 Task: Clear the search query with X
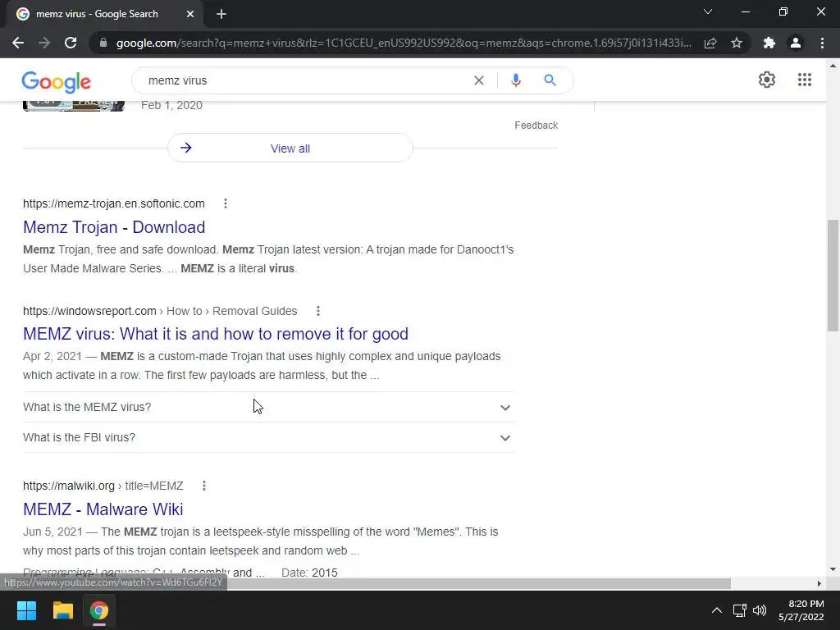click(479, 80)
